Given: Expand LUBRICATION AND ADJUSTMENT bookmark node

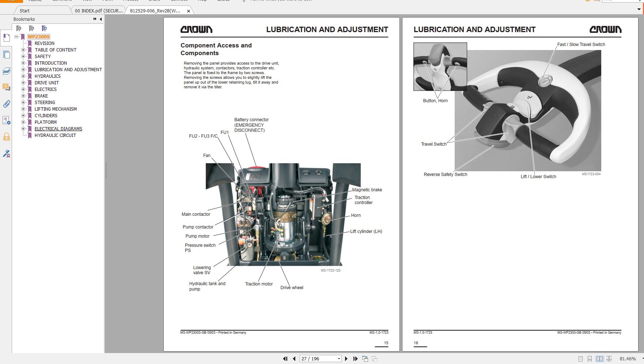Looking at the screenshot, I should 23,69.
